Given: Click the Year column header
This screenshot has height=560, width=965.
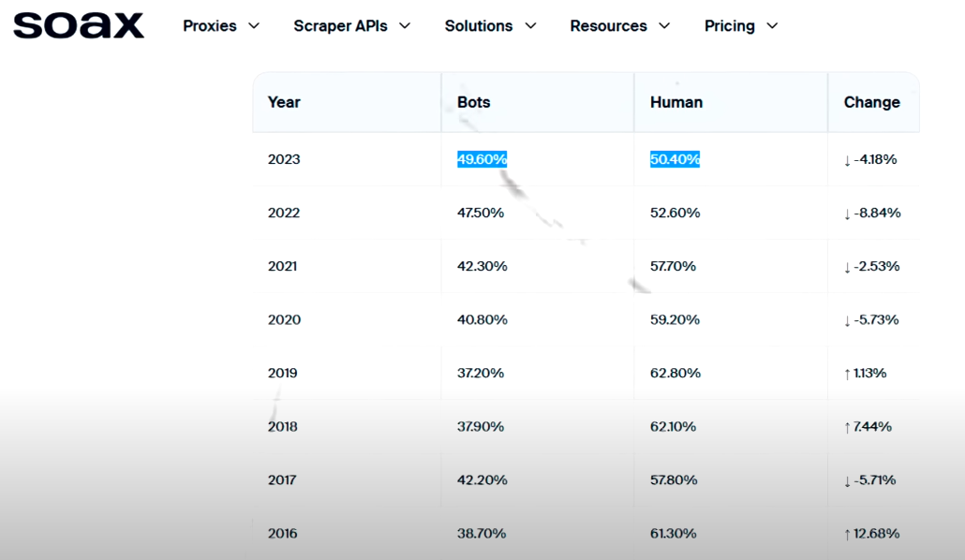Looking at the screenshot, I should click(284, 102).
